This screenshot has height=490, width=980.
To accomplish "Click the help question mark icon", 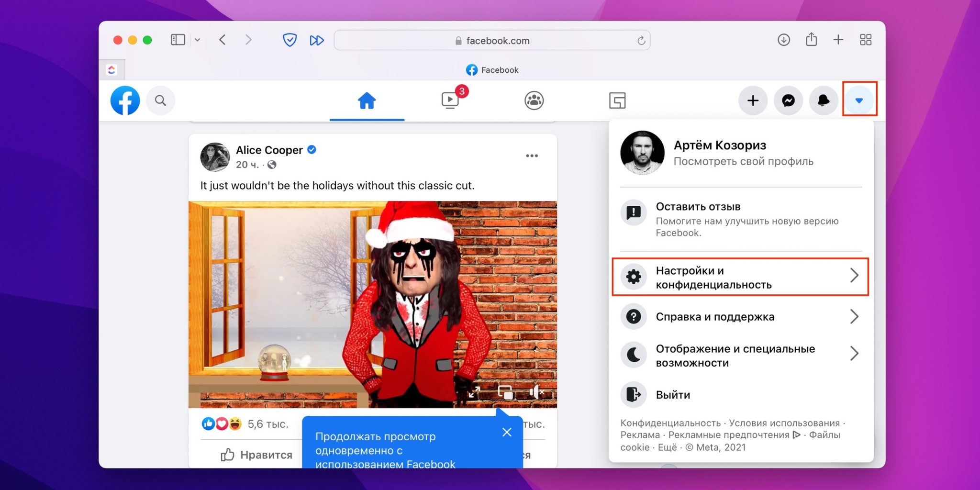I will click(x=634, y=316).
